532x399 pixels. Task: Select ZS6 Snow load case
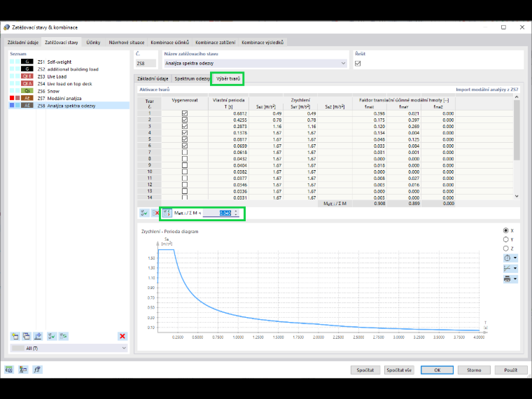click(69, 91)
